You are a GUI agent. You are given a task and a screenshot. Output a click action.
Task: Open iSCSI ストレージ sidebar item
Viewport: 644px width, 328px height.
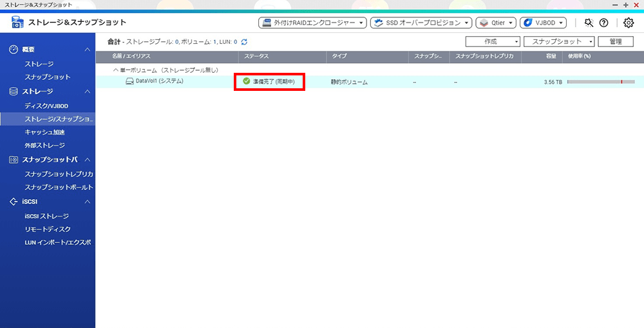tap(47, 217)
